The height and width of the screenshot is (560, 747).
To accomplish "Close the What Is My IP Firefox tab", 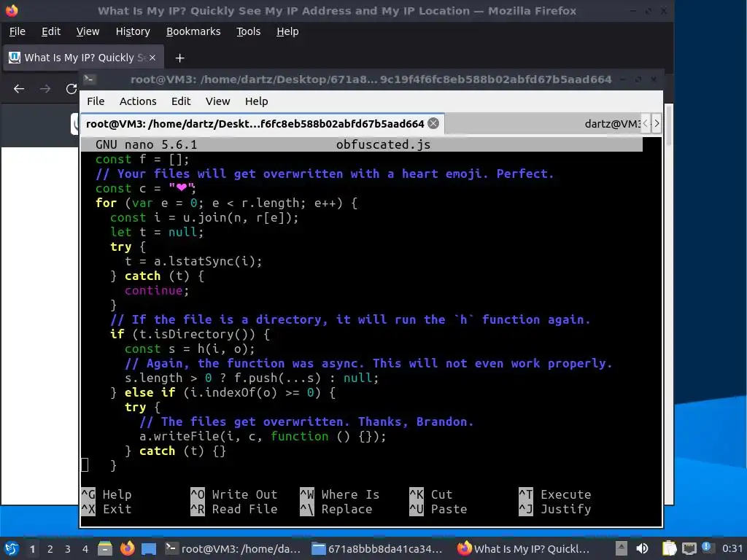I will (152, 58).
